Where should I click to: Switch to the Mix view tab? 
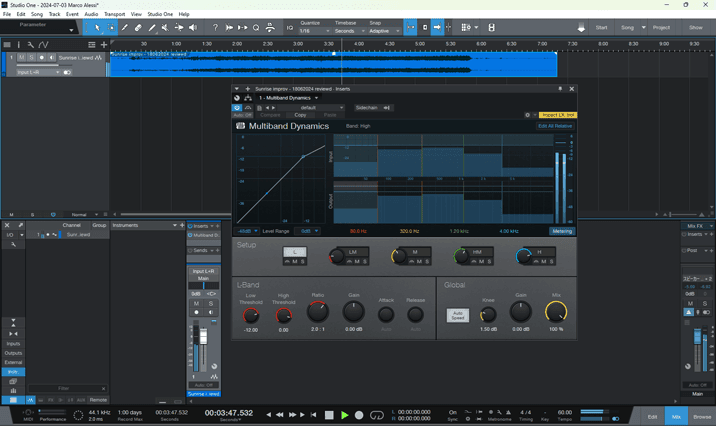point(676,416)
